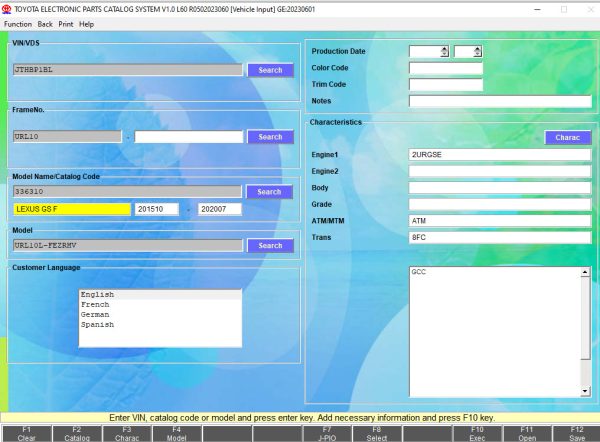Click Search button beside catalog code

pyautogui.click(x=269, y=192)
